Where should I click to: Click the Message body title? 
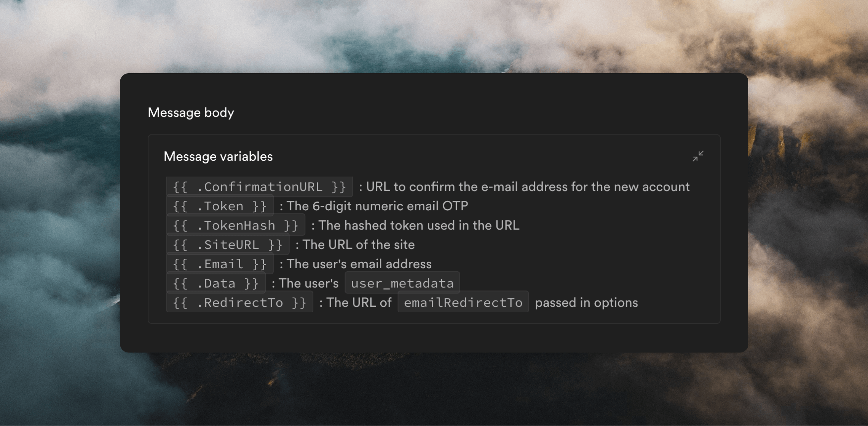coord(191,113)
